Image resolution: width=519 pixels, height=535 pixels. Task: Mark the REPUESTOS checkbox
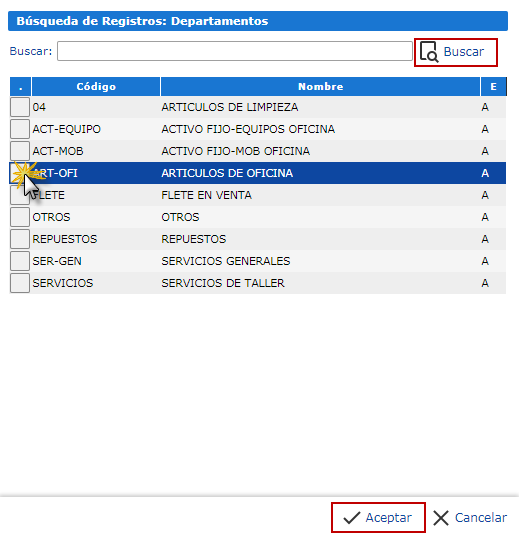[20, 239]
